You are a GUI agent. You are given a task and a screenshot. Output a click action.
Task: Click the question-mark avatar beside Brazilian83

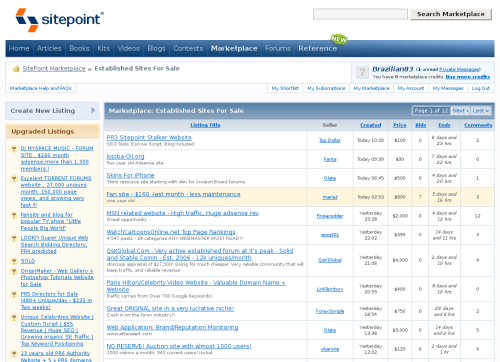point(362,72)
